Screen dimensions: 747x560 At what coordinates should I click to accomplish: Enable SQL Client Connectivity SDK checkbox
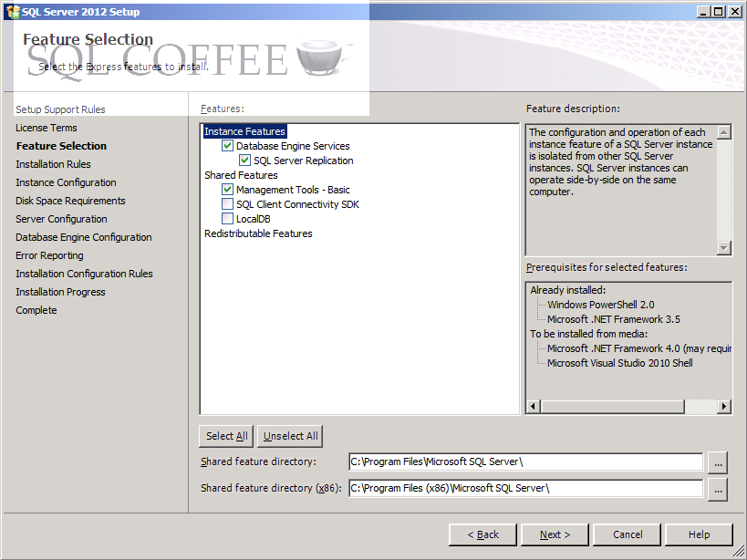click(227, 204)
